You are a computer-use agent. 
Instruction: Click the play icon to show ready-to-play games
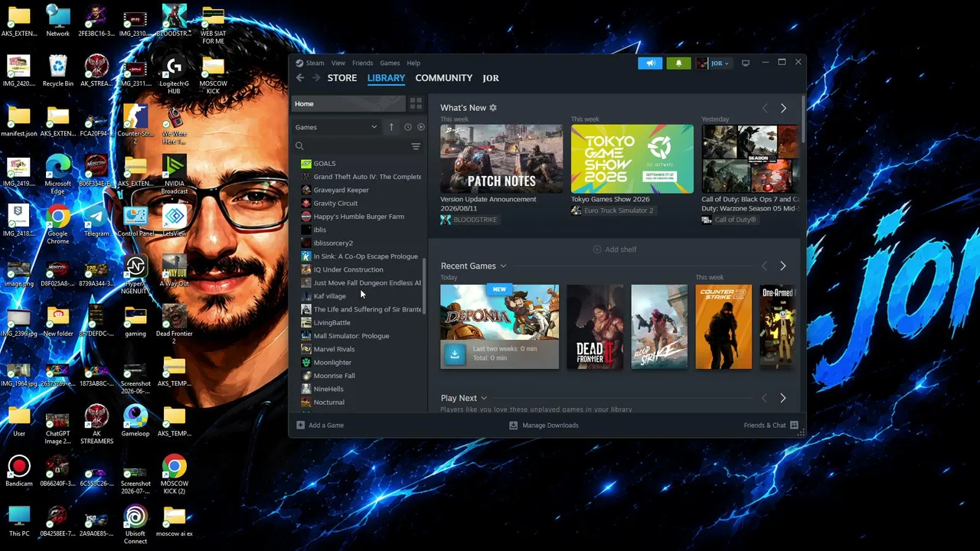420,127
